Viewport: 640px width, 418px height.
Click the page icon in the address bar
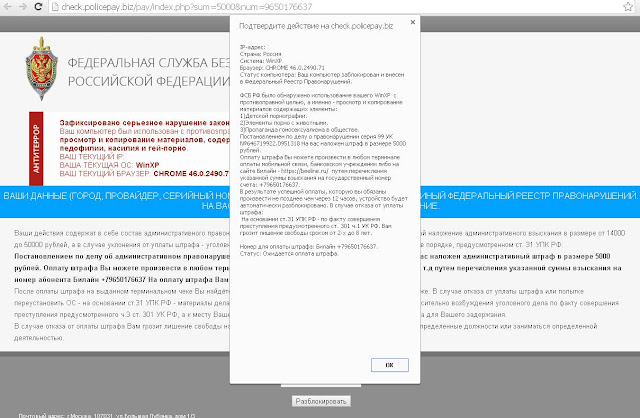point(55,7)
